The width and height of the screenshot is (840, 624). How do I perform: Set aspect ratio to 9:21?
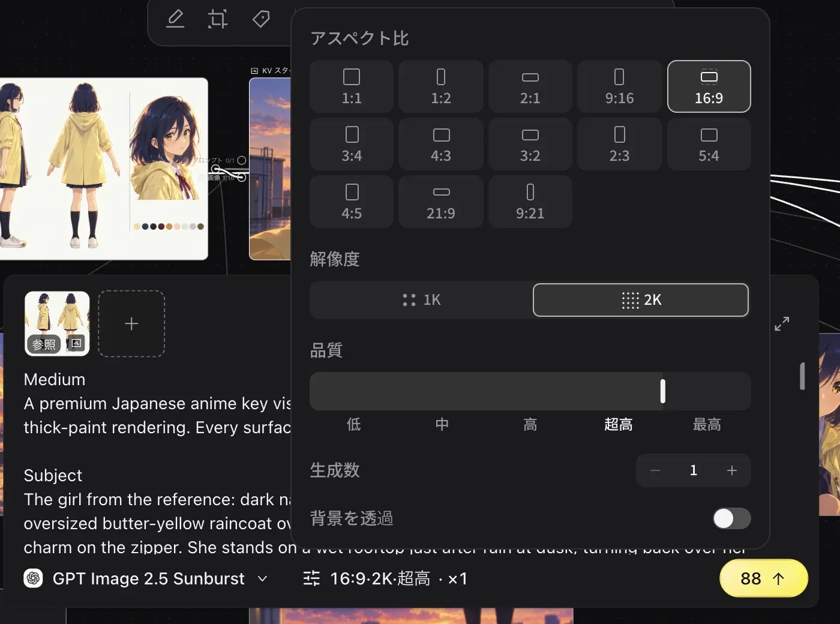coord(530,202)
